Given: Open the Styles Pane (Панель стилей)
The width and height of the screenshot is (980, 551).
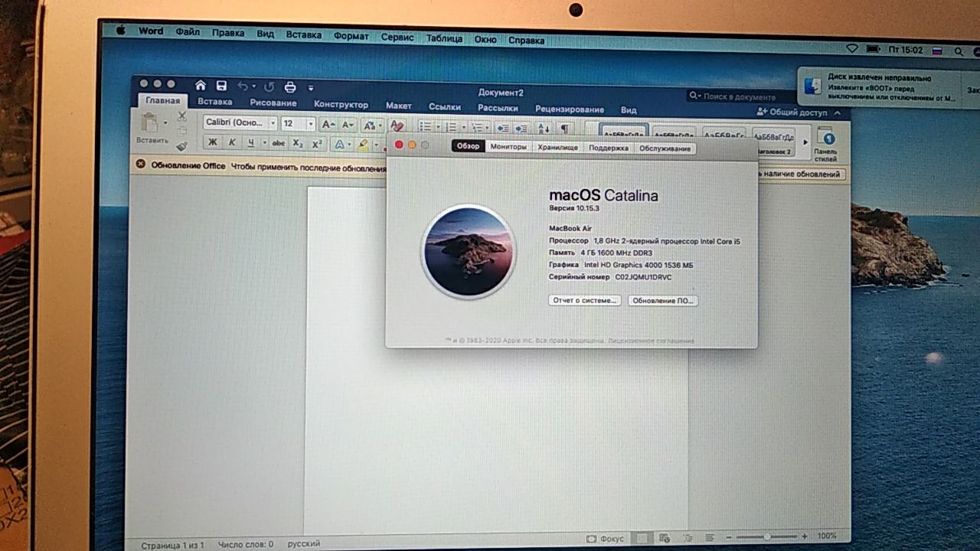Looking at the screenshot, I should [825, 142].
